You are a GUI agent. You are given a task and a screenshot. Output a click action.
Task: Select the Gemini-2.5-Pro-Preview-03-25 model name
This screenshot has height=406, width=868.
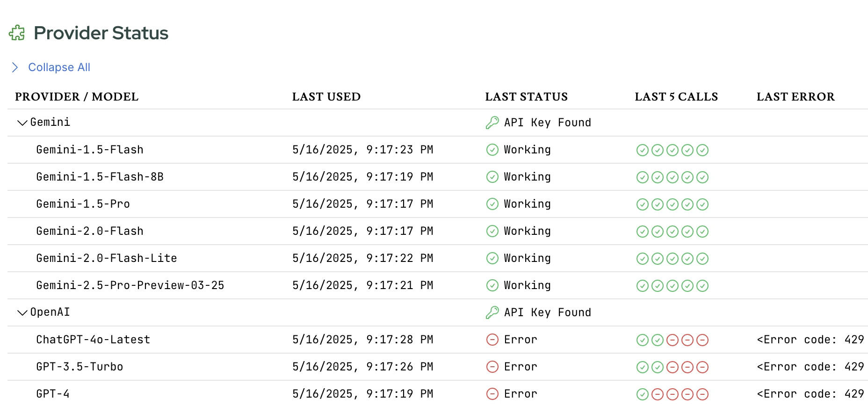click(130, 285)
